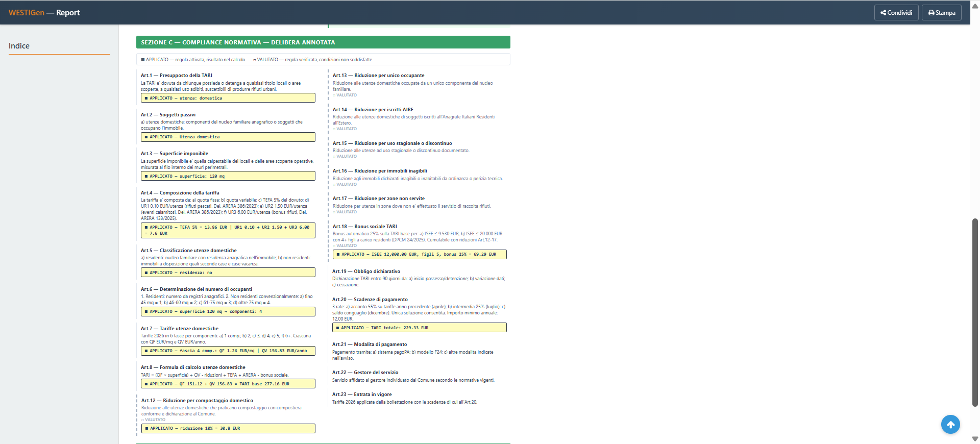Select heading Art.18 — Bonus sociale TARI
This screenshot has height=444, width=980.
point(365,227)
